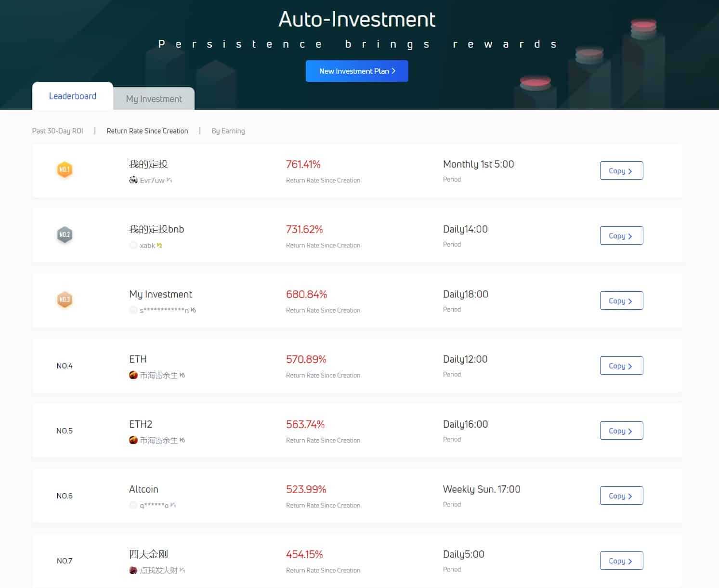The image size is (719, 588).
Task: Open the My Investment tab
Action: pos(154,99)
